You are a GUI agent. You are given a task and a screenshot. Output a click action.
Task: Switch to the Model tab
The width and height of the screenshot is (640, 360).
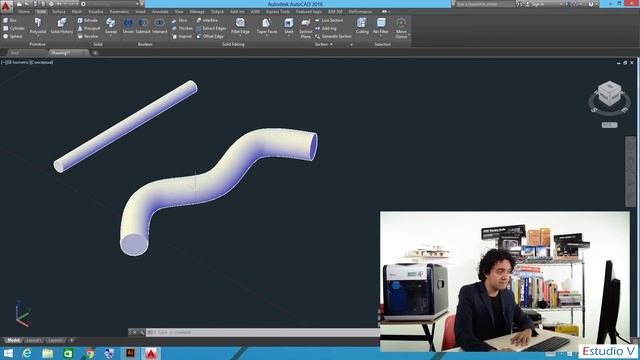pos(13,340)
